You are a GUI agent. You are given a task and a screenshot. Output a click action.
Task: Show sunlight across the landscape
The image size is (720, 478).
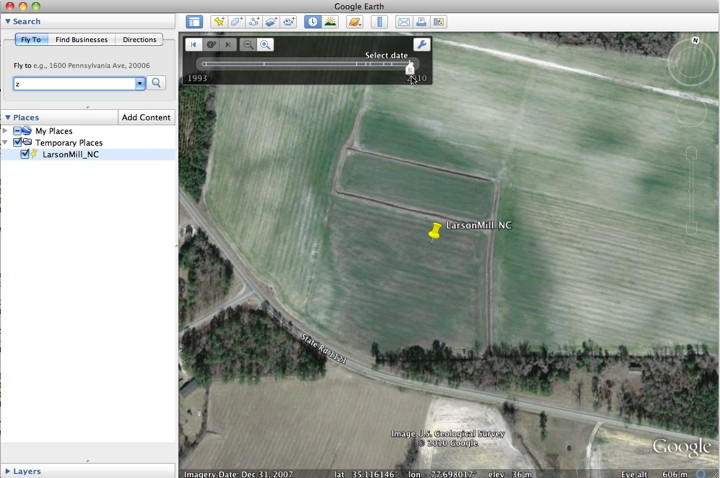click(x=329, y=21)
